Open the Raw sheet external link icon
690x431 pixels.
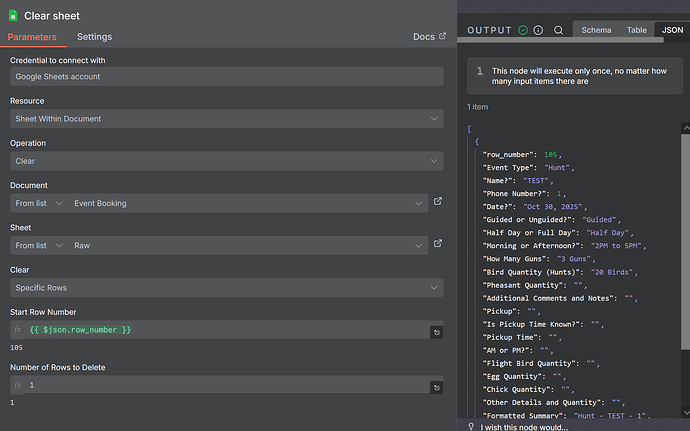coord(437,244)
